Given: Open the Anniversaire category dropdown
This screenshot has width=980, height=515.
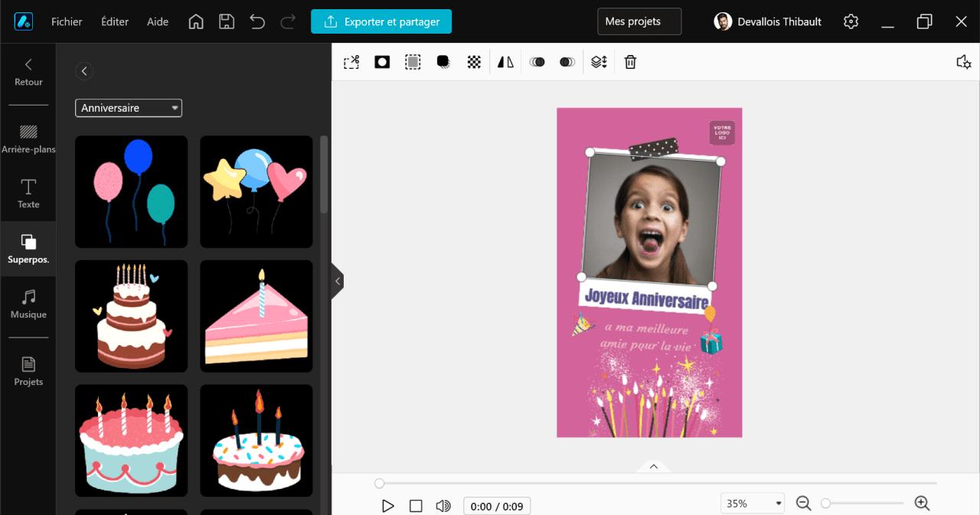Looking at the screenshot, I should [x=128, y=108].
